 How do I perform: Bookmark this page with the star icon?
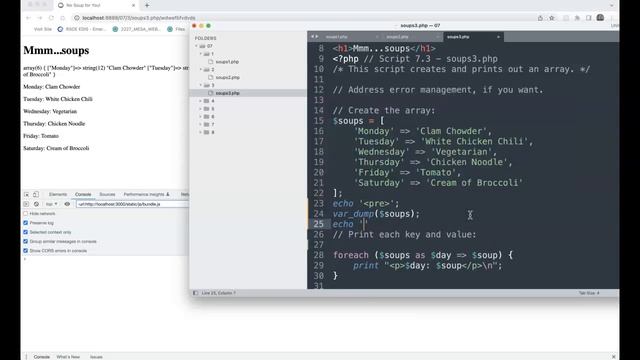552,18
